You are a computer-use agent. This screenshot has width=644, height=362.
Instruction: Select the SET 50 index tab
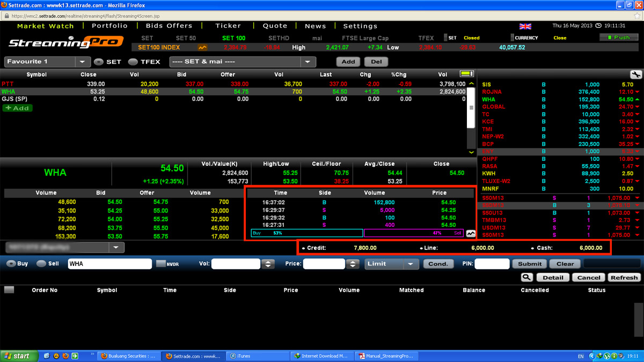point(186,38)
